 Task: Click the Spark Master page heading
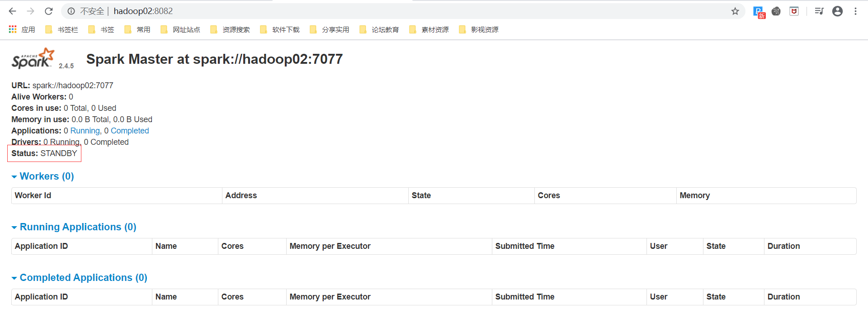pyautogui.click(x=215, y=59)
